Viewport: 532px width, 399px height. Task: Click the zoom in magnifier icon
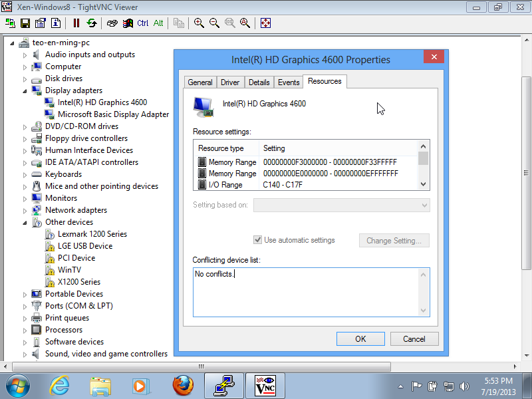[199, 23]
